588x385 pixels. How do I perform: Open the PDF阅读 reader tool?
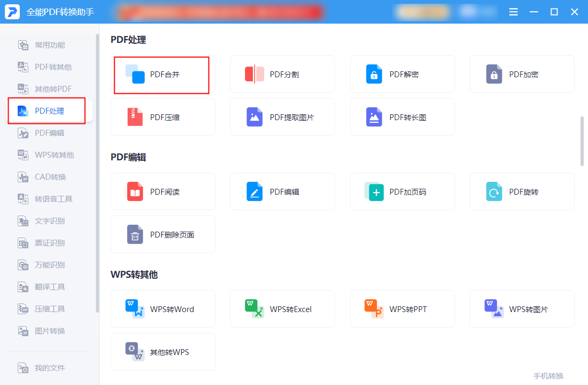tap(163, 192)
